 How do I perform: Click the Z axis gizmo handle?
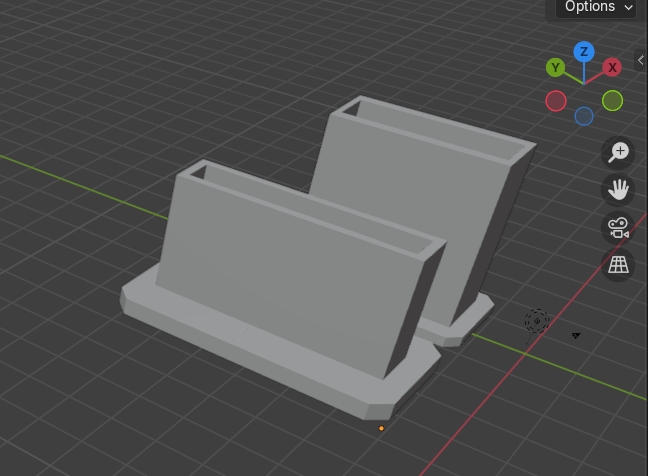coord(584,52)
